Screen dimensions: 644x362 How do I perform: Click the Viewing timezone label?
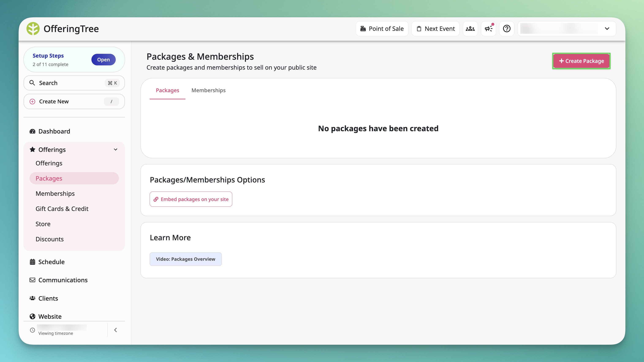click(56, 333)
